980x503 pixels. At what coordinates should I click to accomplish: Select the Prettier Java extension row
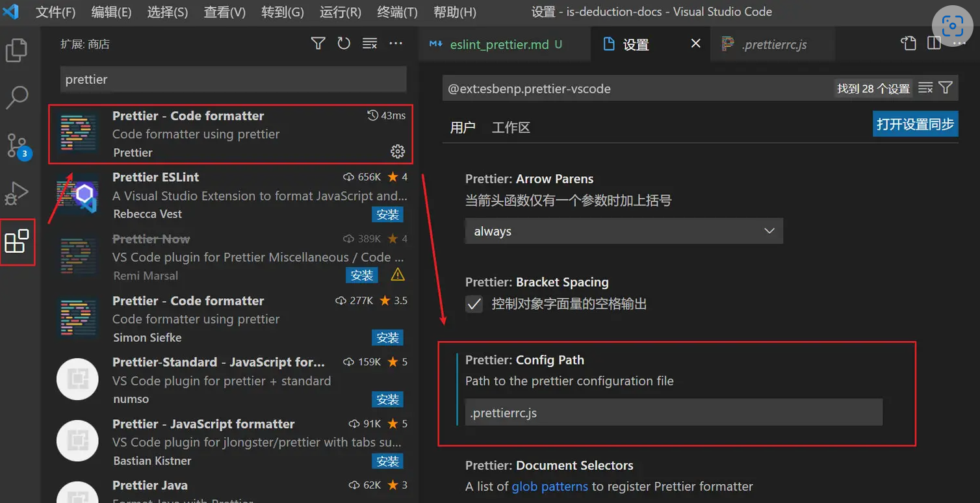tap(230, 490)
